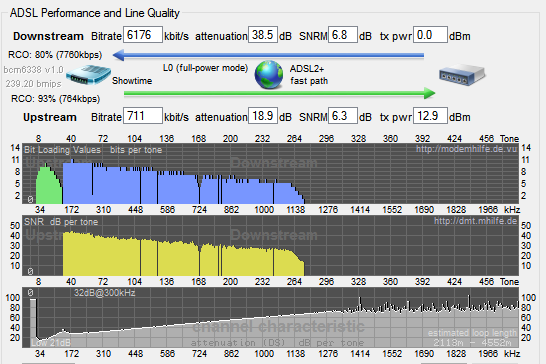546x364 pixels.
Task: Click the blue downstream arrow
Action: point(268,55)
